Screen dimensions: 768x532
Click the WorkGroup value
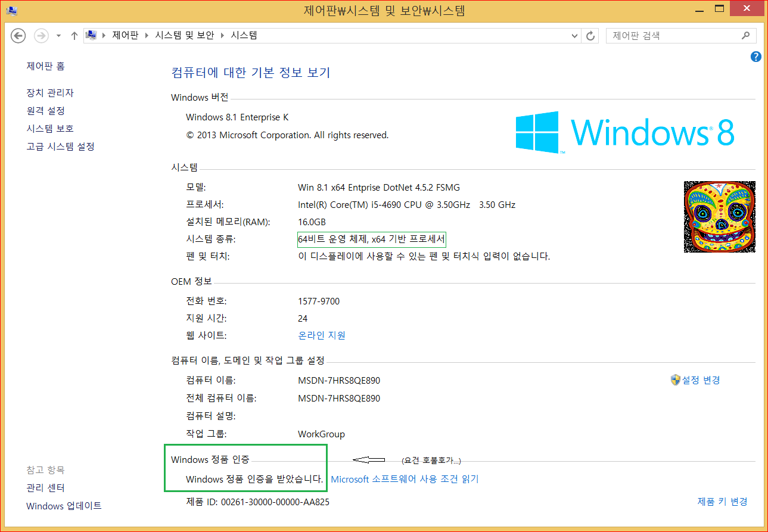[x=321, y=434]
